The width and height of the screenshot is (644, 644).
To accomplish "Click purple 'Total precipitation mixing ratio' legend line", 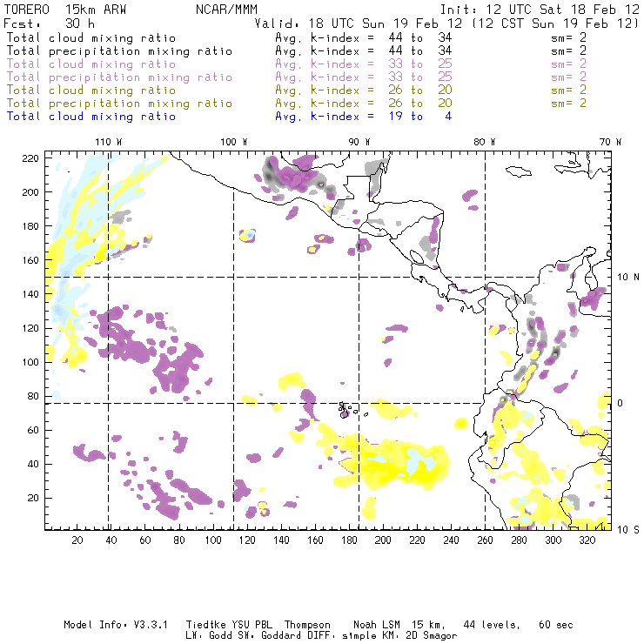I will 119,77.
